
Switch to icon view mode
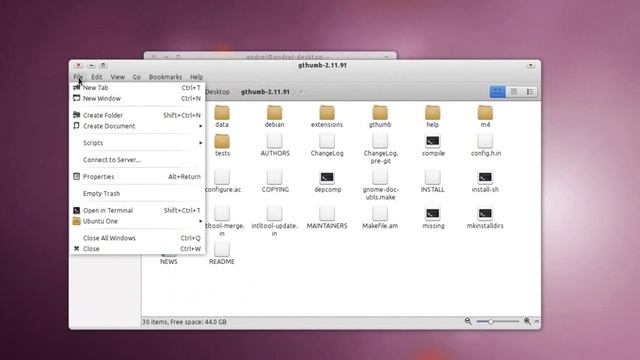coord(497,92)
